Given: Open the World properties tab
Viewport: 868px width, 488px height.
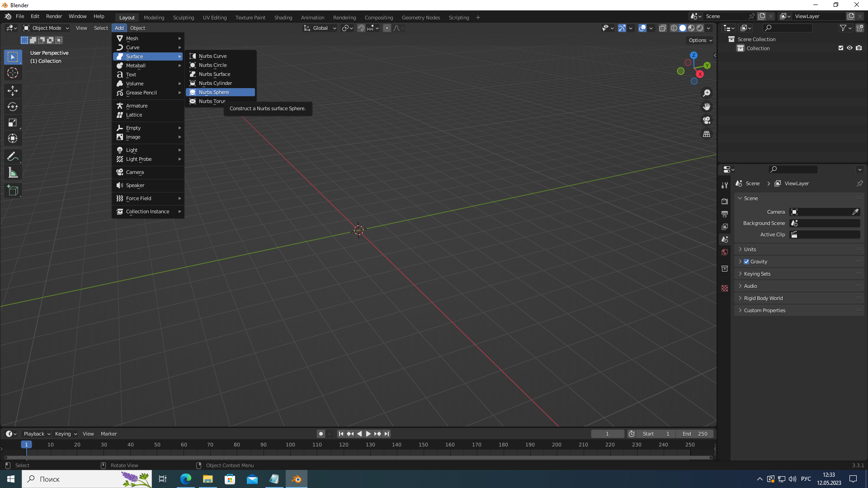Looking at the screenshot, I should [725, 252].
